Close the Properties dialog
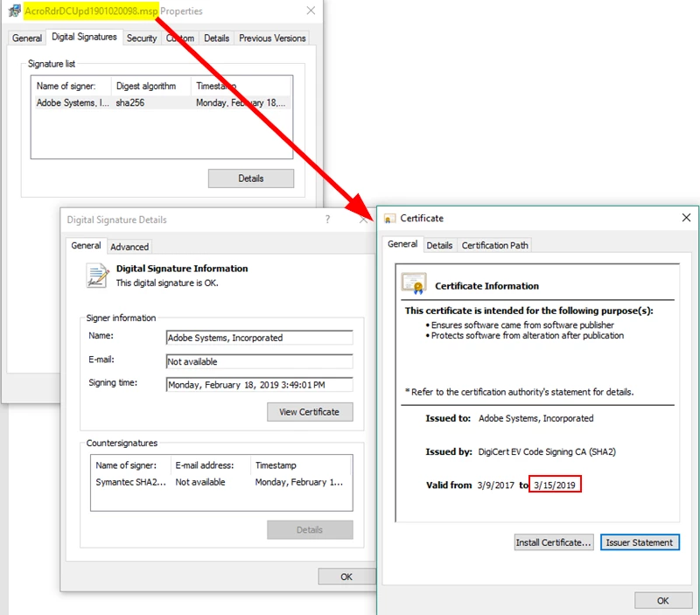 (311, 10)
